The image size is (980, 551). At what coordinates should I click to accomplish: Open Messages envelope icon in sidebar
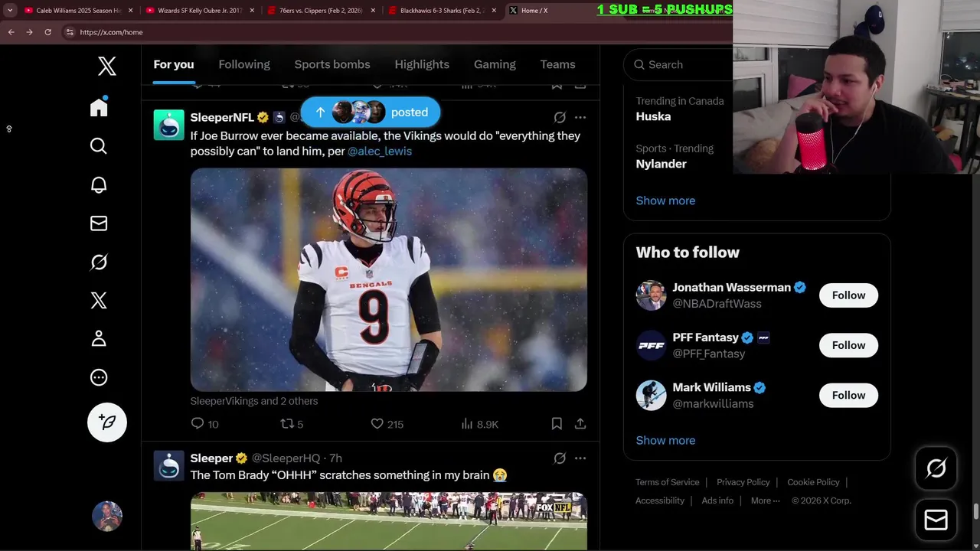(x=99, y=223)
